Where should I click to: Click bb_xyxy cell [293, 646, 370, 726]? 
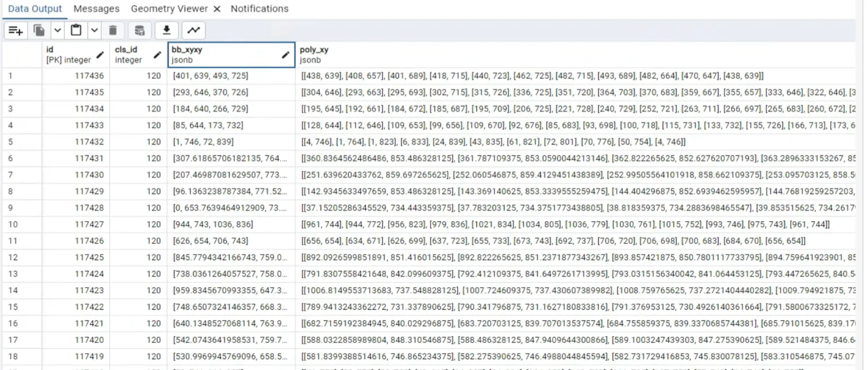pyautogui.click(x=231, y=92)
